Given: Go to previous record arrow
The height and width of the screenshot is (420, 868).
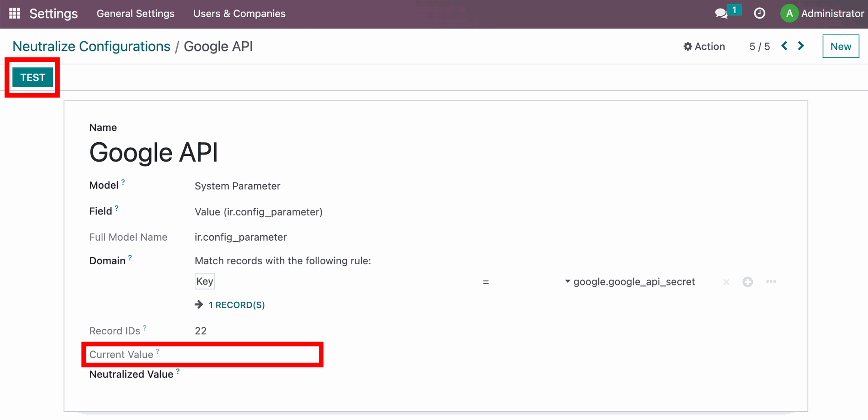Looking at the screenshot, I should (784, 46).
